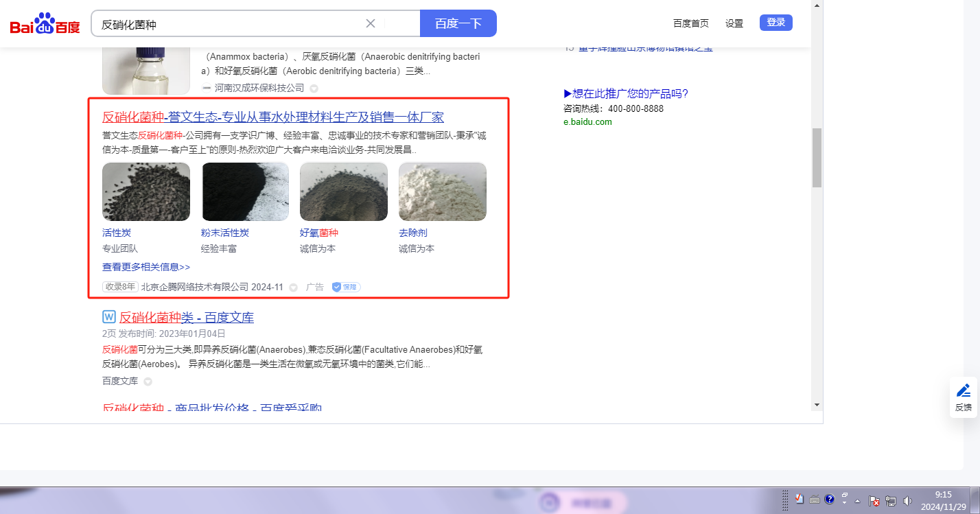Click the 好氧菌种 link
This screenshot has width=980, height=514.
click(x=319, y=233)
